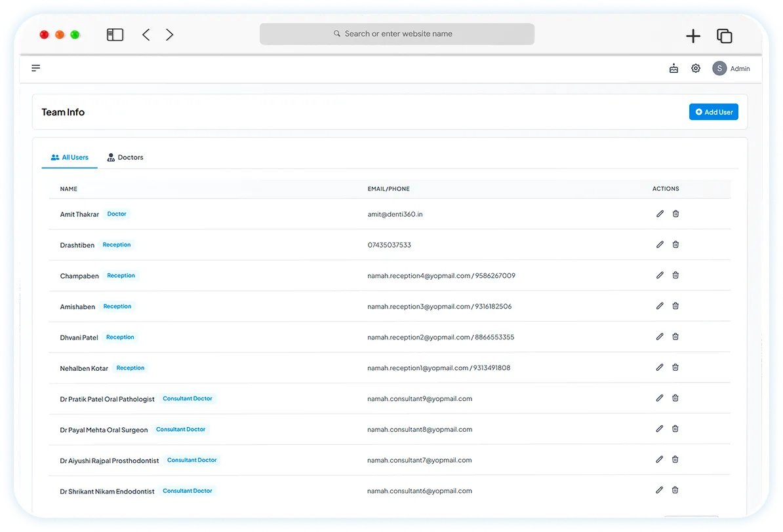Click namah.reception2@yopmail.com contact
The image size is (783, 532).
click(441, 337)
